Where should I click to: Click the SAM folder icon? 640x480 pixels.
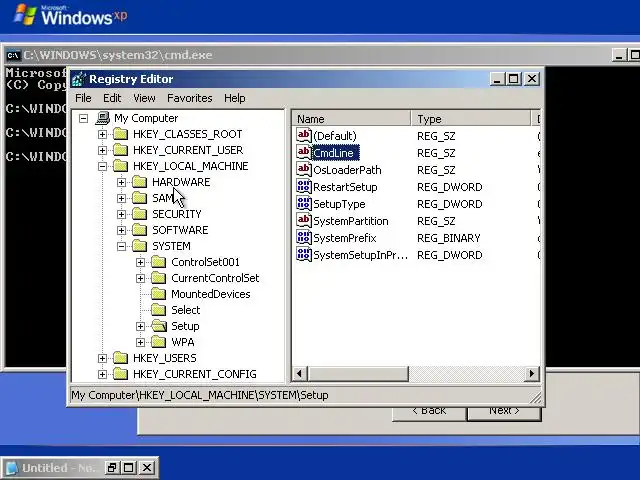pos(140,198)
